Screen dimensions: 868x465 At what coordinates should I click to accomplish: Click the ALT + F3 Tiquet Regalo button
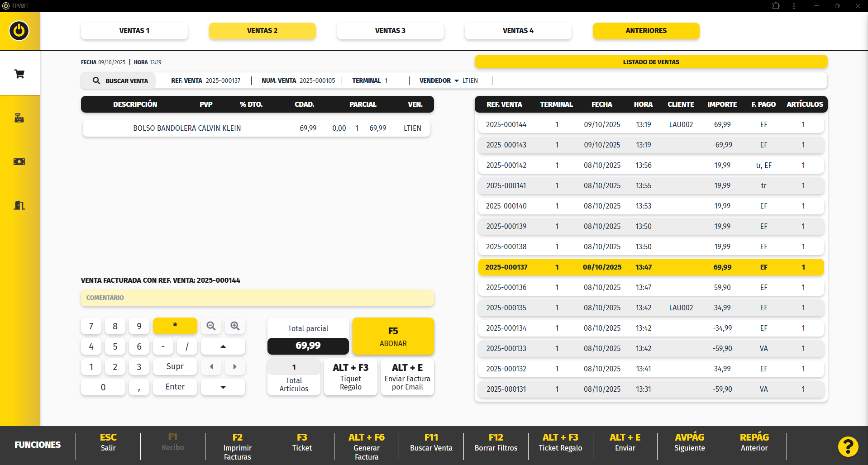tap(350, 377)
